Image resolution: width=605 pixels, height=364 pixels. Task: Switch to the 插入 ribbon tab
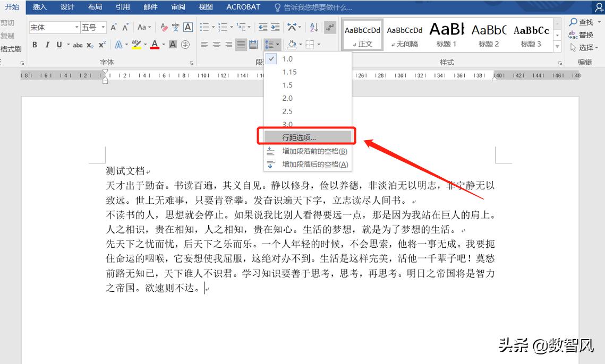[39, 7]
